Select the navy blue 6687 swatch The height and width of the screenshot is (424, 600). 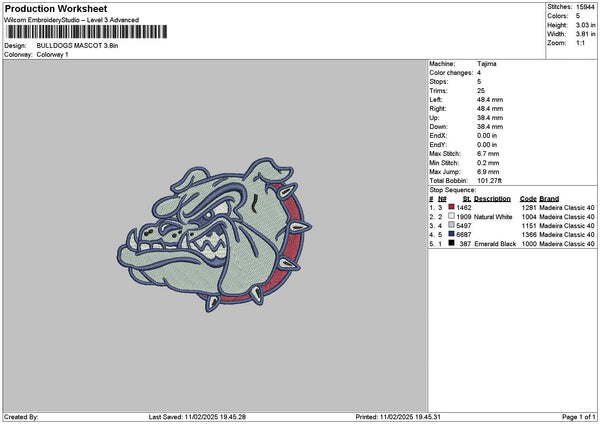(452, 234)
